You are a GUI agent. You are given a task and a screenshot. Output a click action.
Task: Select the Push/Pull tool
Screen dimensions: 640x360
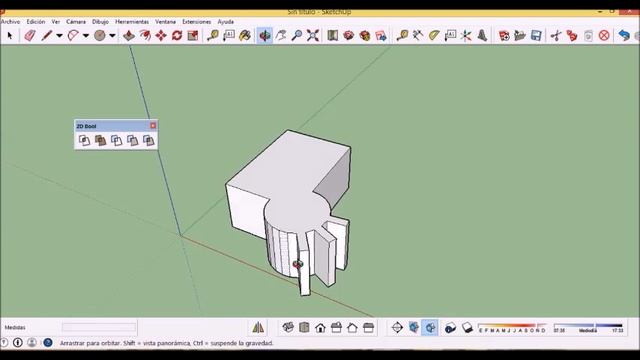point(129,36)
